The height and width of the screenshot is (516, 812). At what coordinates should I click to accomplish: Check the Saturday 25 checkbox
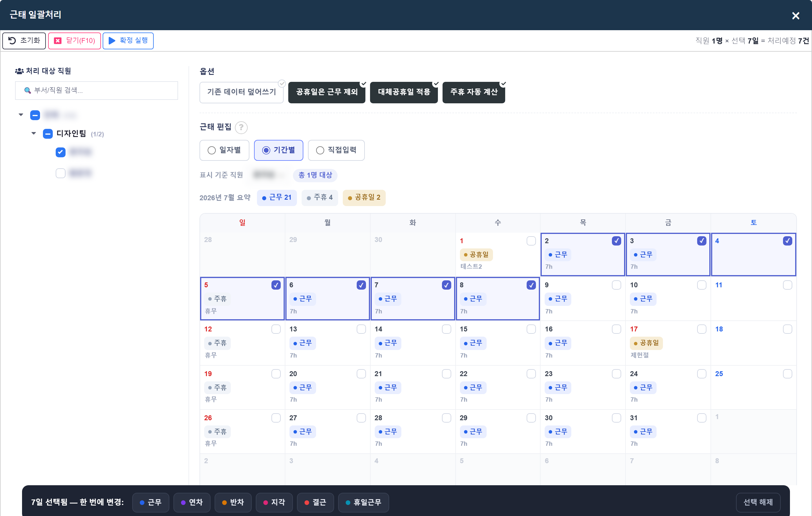[787, 374]
